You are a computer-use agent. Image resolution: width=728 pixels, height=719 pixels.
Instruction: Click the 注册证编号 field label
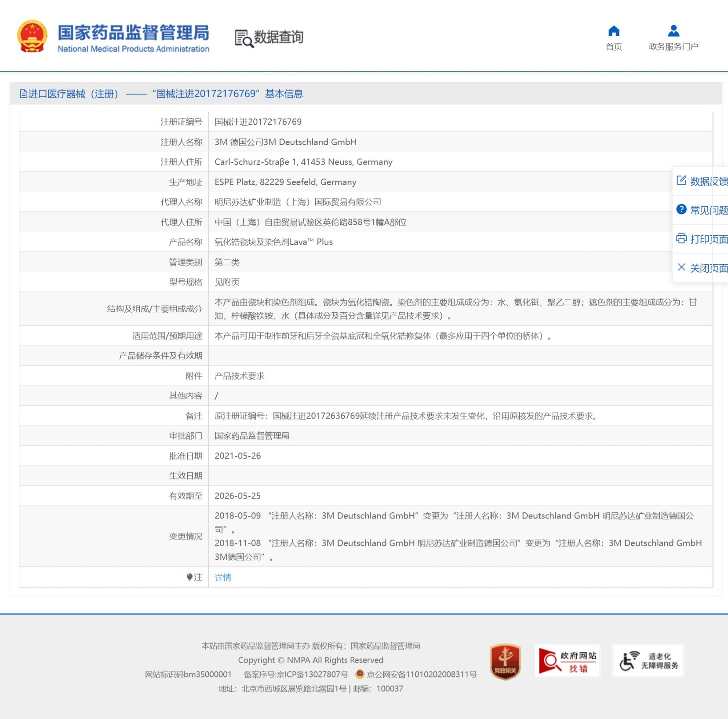(181, 122)
